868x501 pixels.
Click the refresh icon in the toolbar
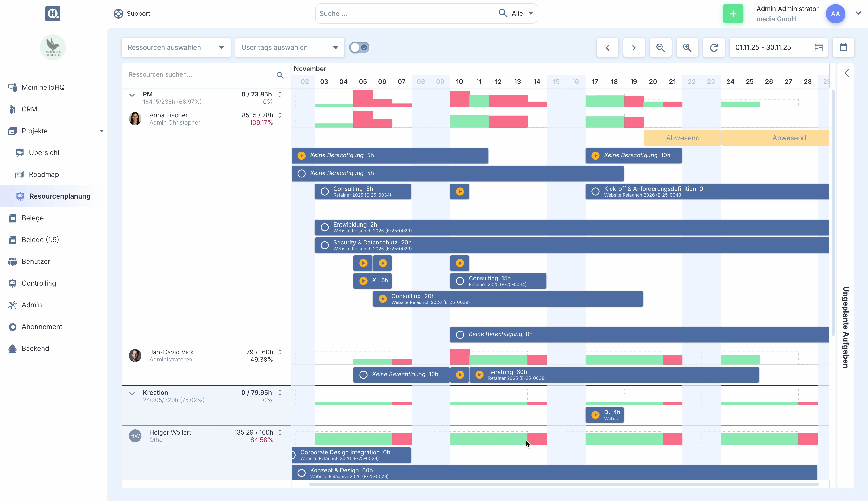pyautogui.click(x=714, y=47)
